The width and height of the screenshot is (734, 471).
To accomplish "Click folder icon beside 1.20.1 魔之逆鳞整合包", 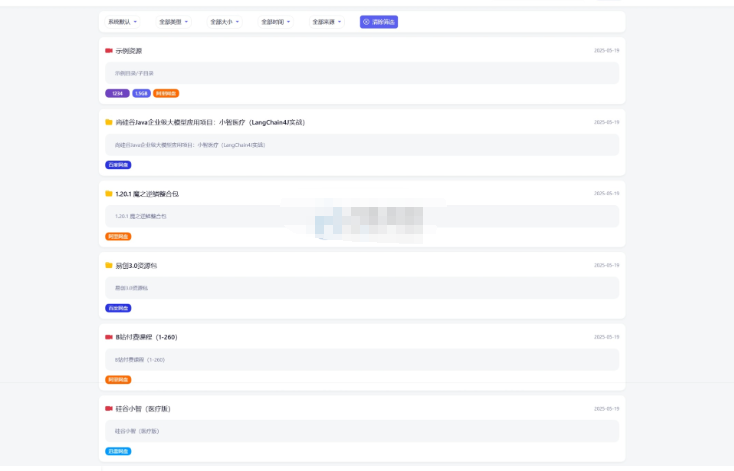I will click(x=109, y=193).
